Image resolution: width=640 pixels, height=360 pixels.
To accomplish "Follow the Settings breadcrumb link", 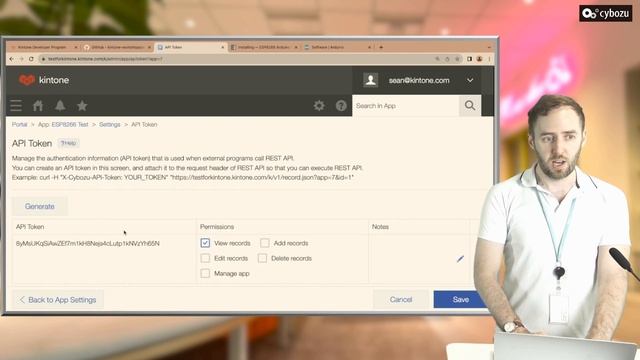I will [109, 124].
